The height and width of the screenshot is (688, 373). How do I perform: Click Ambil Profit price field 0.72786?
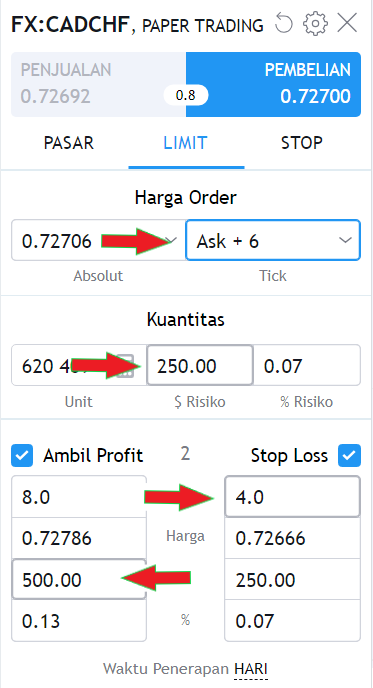[x=79, y=538]
